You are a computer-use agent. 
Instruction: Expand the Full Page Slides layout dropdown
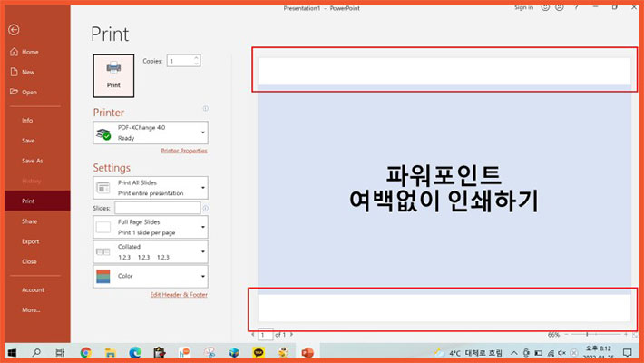coord(151,227)
